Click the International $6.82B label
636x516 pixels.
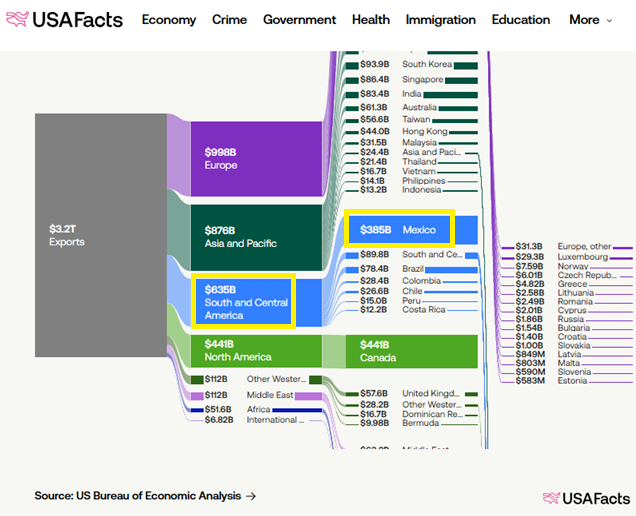coord(254,420)
